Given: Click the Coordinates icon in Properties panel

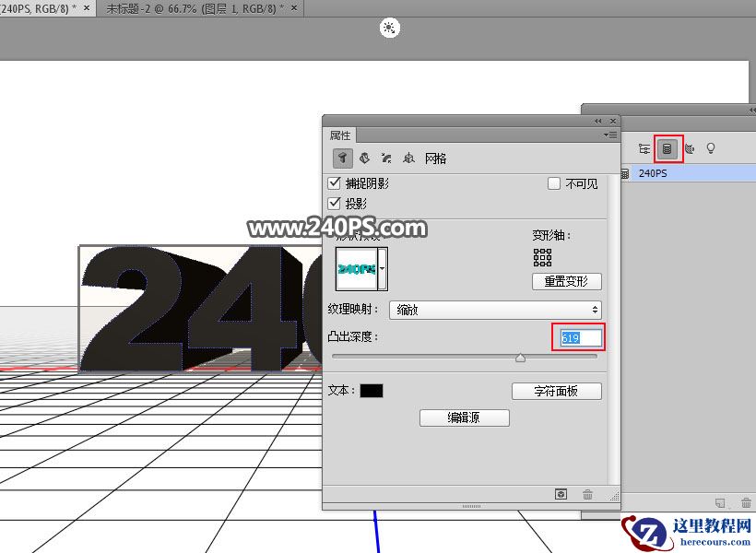Looking at the screenshot, I should pyautogui.click(x=409, y=158).
